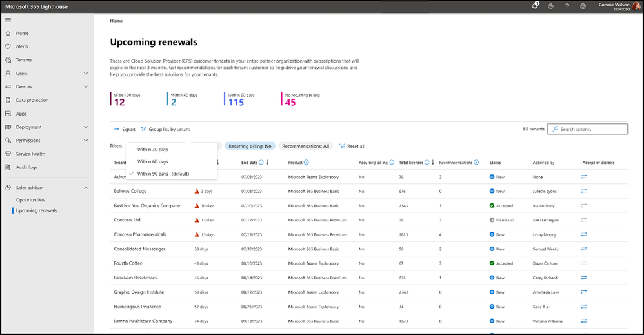The width and height of the screenshot is (644, 335).
Task: Click accept/dismiss icon for Contoso, Ltd.
Action: [584, 220]
